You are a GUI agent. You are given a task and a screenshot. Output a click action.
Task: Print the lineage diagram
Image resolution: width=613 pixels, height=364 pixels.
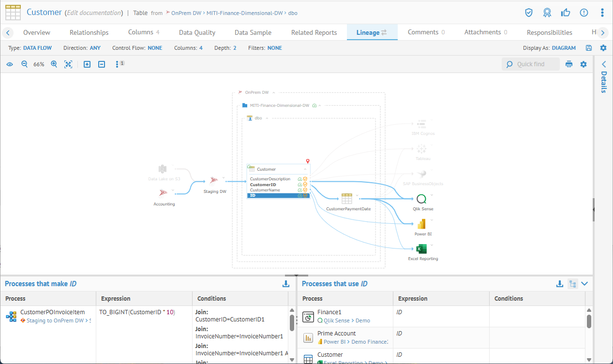tap(569, 64)
